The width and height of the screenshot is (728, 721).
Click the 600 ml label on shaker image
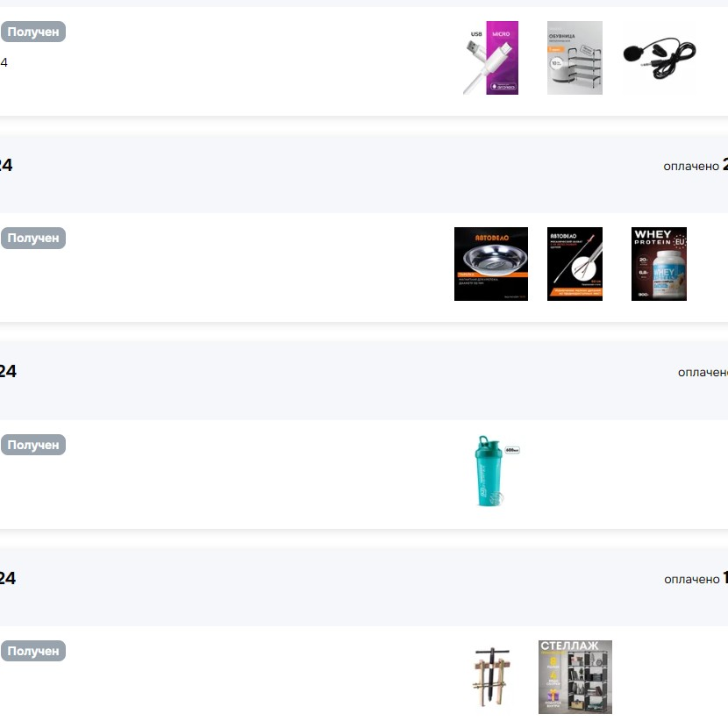(x=512, y=450)
